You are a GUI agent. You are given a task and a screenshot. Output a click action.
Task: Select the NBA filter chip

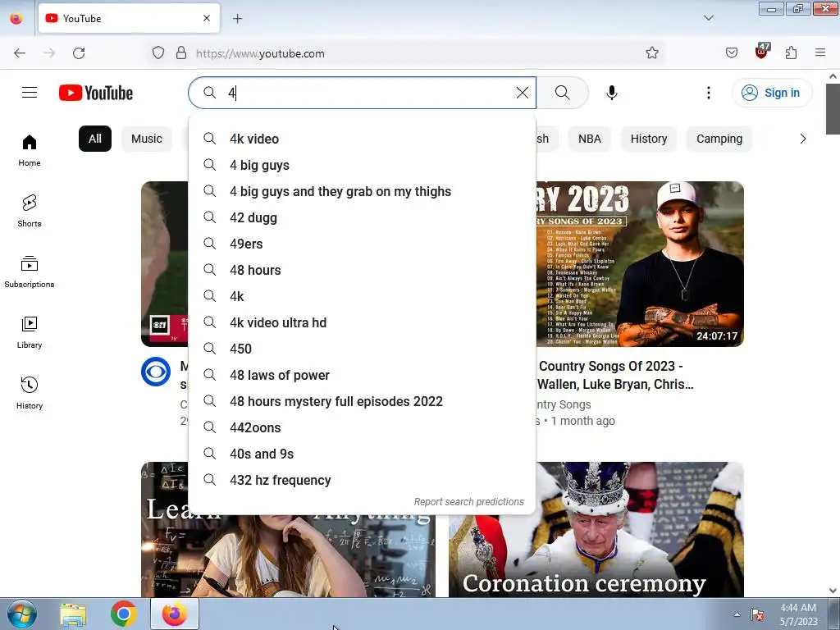point(589,139)
